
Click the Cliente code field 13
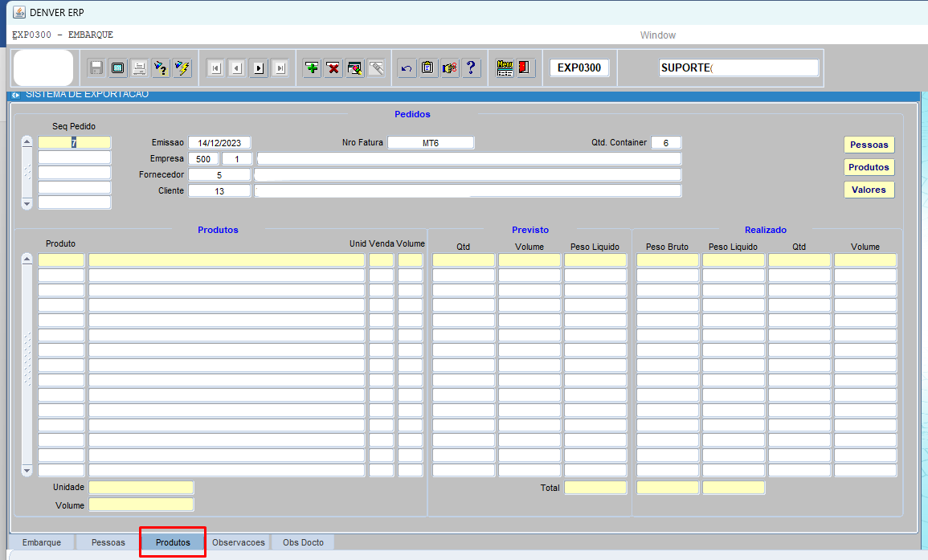(x=219, y=190)
